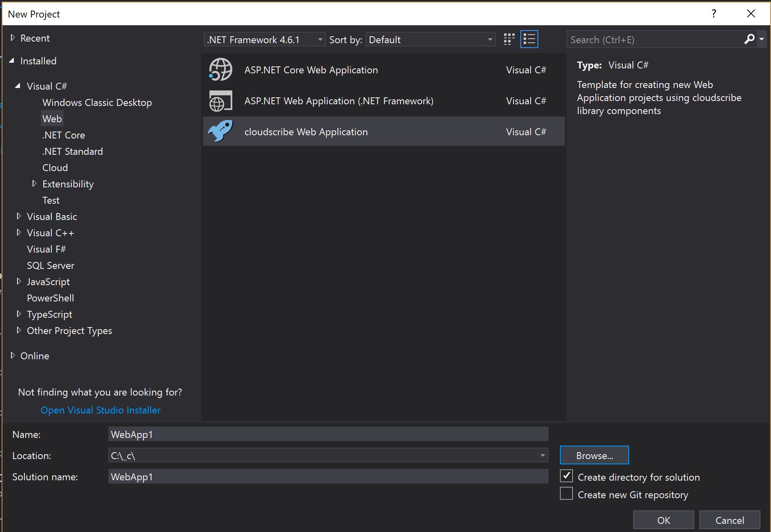Open Visual Studio Installer link
The image size is (771, 532).
101,410
